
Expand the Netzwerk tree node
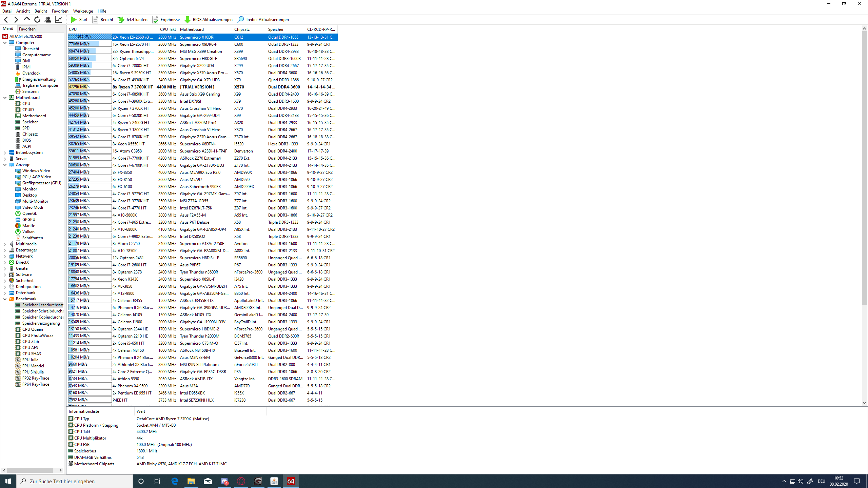click(5, 256)
